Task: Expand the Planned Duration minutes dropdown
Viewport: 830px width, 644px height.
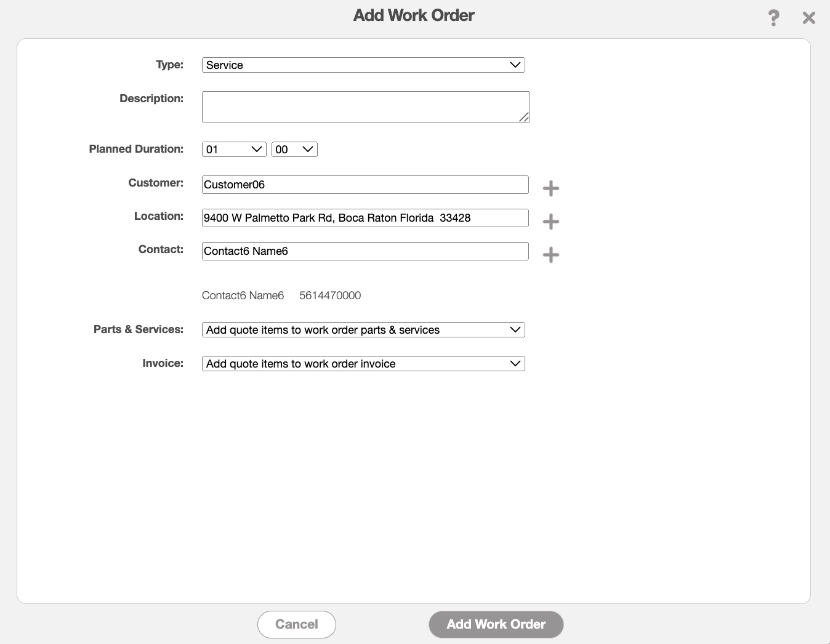Action: (x=294, y=150)
